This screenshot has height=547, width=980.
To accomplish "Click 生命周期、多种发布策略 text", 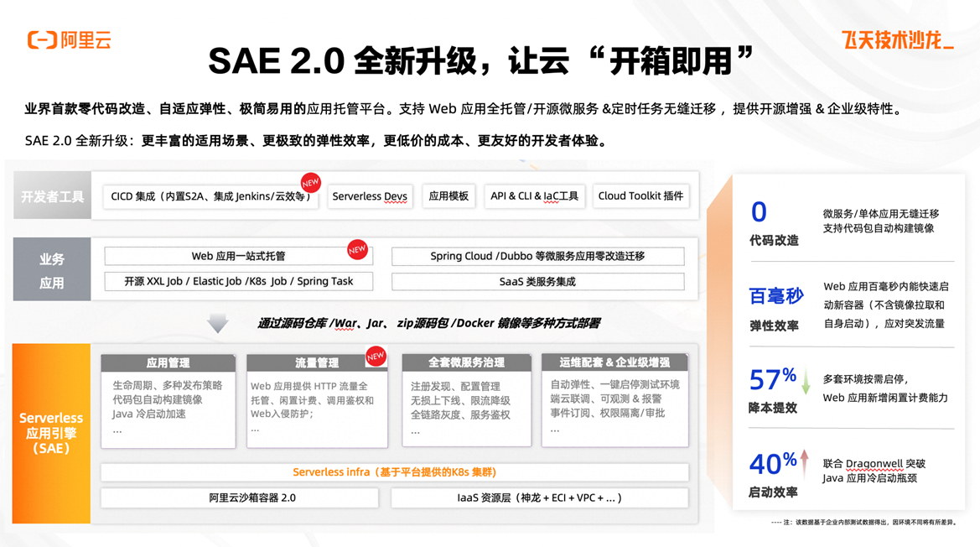I will pos(168,386).
